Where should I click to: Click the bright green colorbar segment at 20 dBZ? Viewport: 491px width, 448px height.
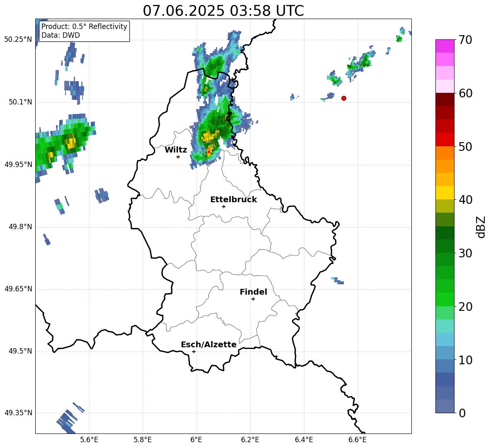[445, 299]
